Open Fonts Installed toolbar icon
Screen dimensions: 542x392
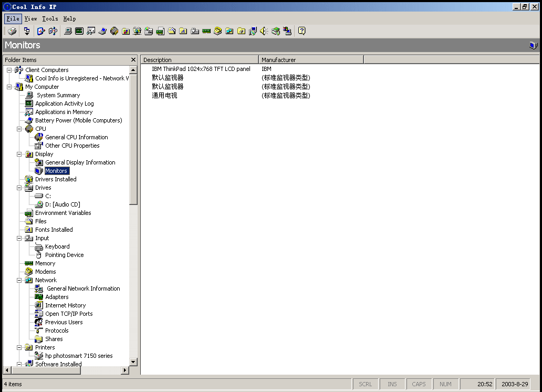click(x=183, y=31)
